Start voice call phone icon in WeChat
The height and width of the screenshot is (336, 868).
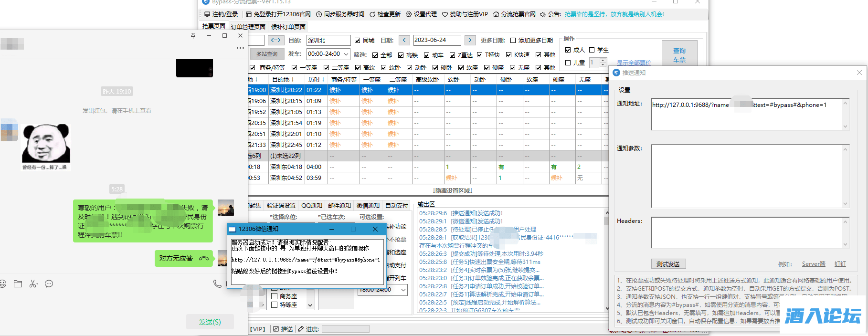[x=217, y=284]
